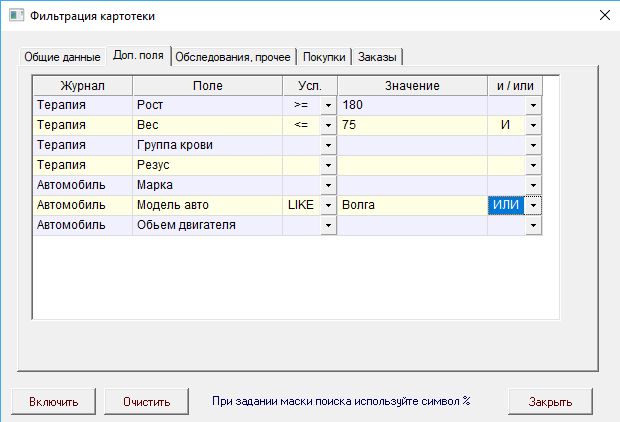Click the value field containing 180
620x422 pixels.
[x=412, y=106]
